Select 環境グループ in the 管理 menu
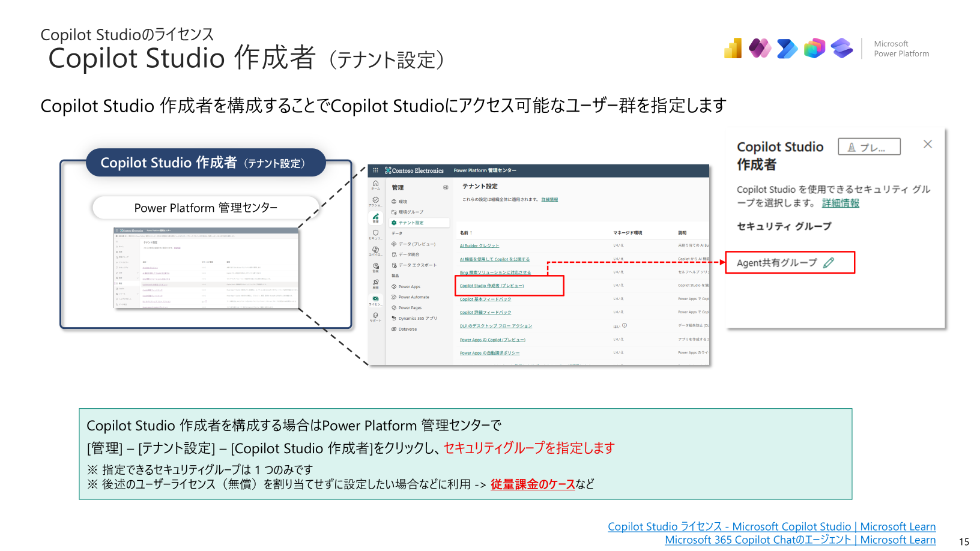This screenshot has width=980, height=551. 408,212
